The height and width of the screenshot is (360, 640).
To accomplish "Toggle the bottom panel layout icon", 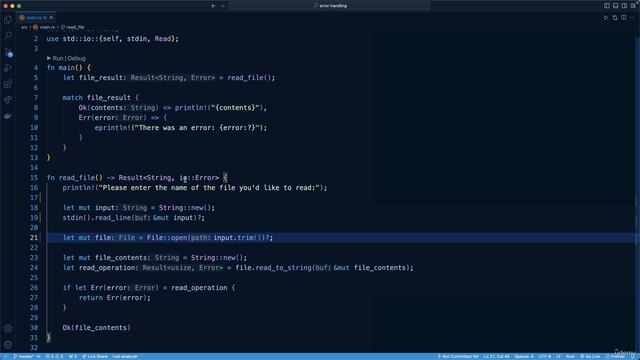I will 616,6.
